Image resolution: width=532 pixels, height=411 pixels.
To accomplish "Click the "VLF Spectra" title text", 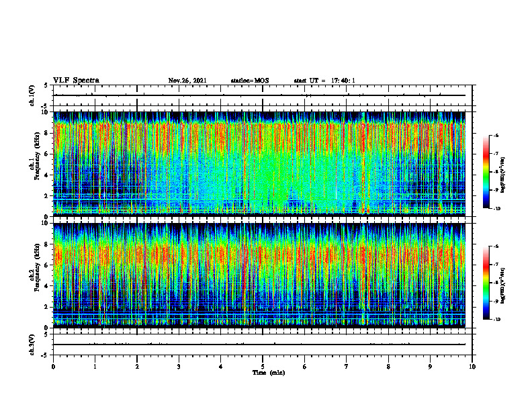I will coord(76,81).
